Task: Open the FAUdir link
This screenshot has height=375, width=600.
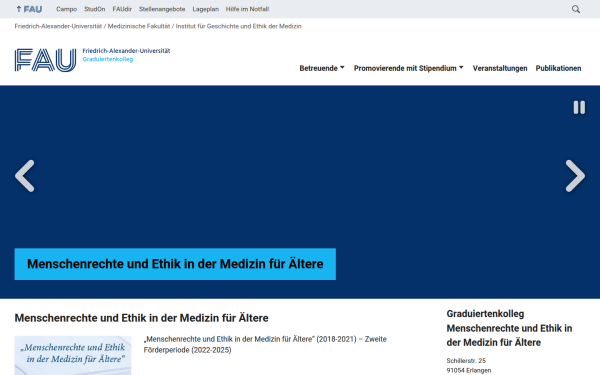Action: click(x=122, y=9)
